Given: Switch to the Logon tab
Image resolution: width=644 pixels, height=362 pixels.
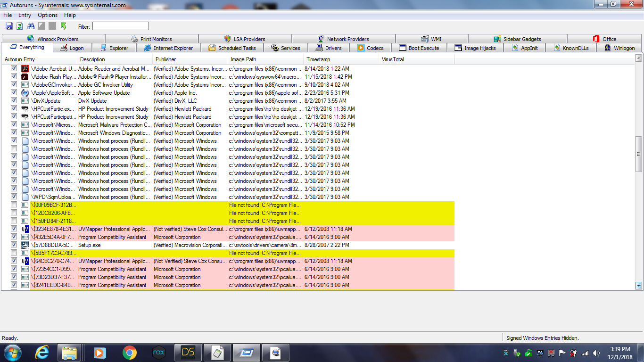Looking at the screenshot, I should (x=72, y=48).
